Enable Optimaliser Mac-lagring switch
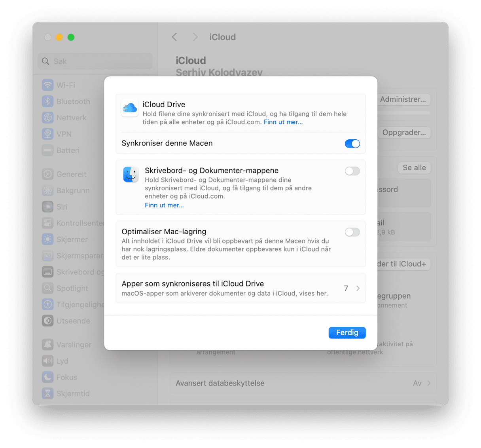This screenshot has height=448, width=481. coord(352,232)
